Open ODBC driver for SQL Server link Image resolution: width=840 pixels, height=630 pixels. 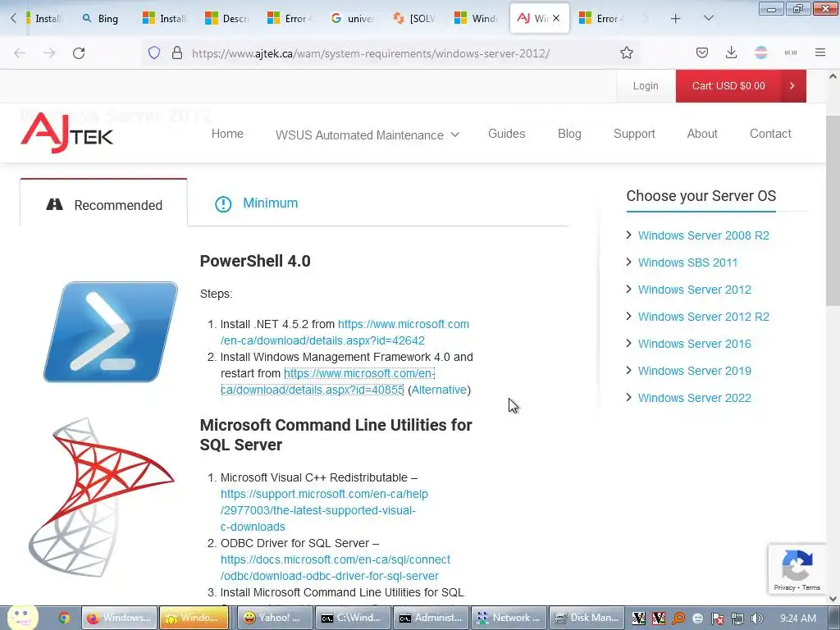click(x=336, y=568)
